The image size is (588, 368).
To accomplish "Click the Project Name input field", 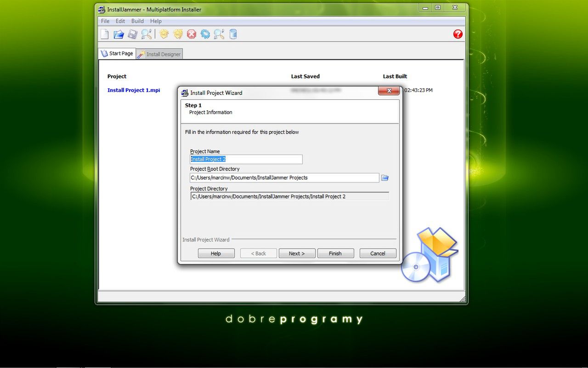I will (246, 159).
